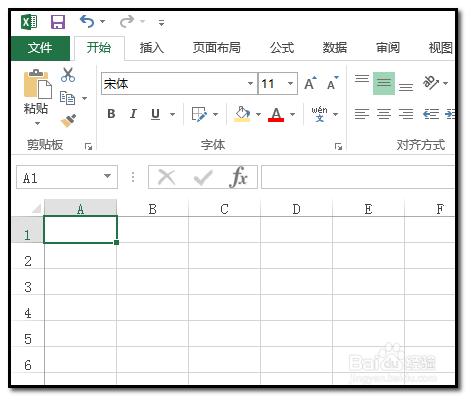Open the undo history dropdown arrow
This screenshot has width=466, height=396.
[x=102, y=22]
